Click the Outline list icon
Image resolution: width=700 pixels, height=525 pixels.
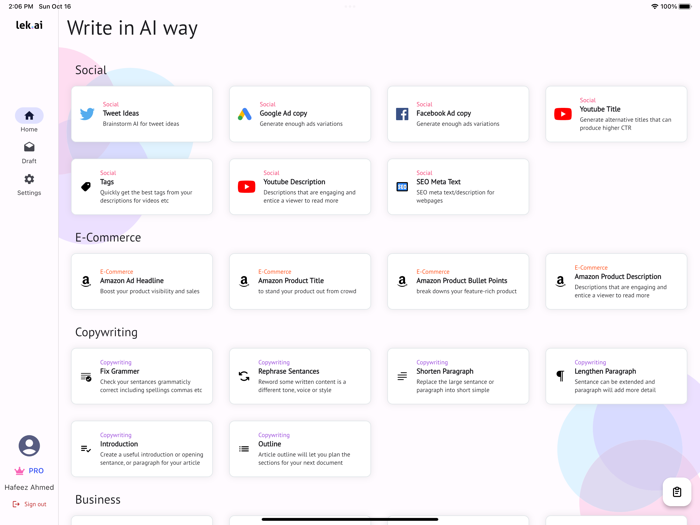point(244,449)
